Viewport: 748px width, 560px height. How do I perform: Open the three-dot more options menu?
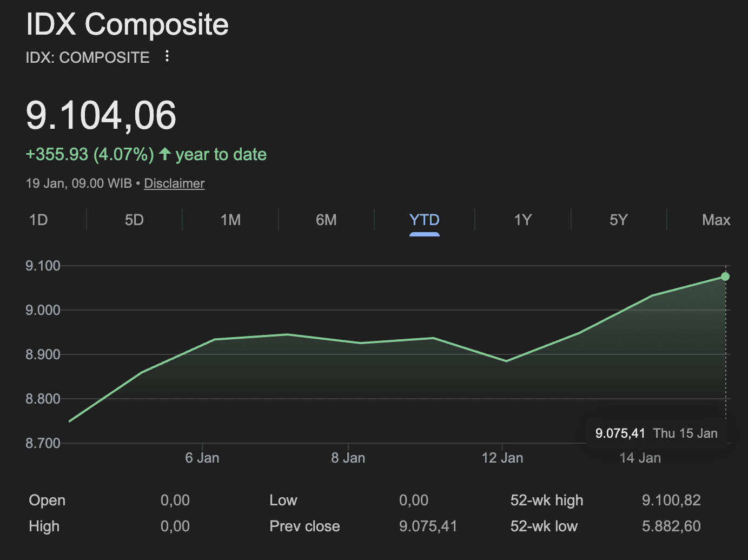pos(167,56)
